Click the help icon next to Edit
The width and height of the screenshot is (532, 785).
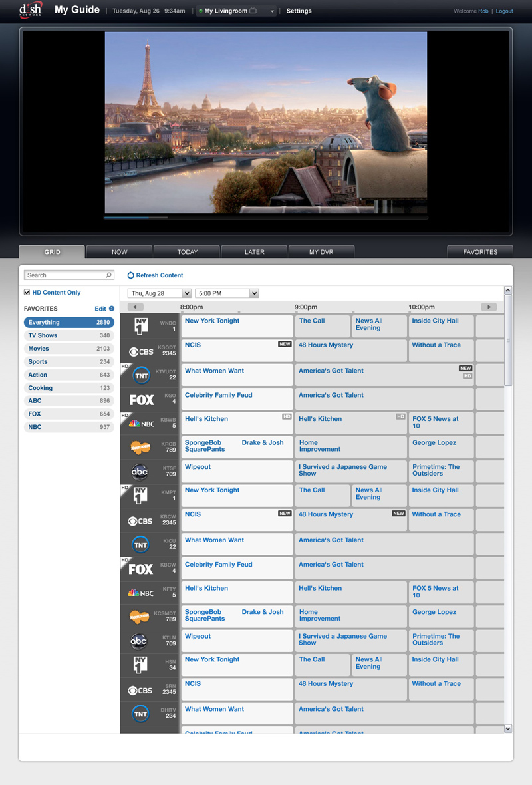coord(112,309)
